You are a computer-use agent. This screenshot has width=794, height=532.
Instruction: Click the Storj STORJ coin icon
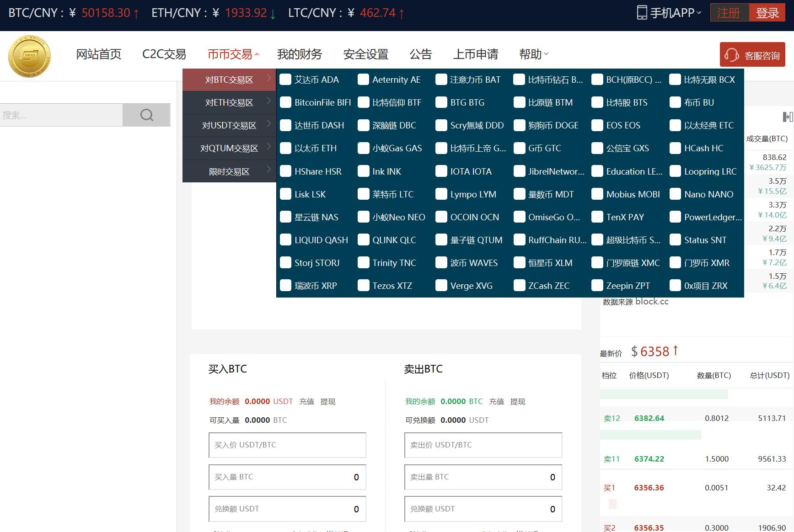[285, 263]
